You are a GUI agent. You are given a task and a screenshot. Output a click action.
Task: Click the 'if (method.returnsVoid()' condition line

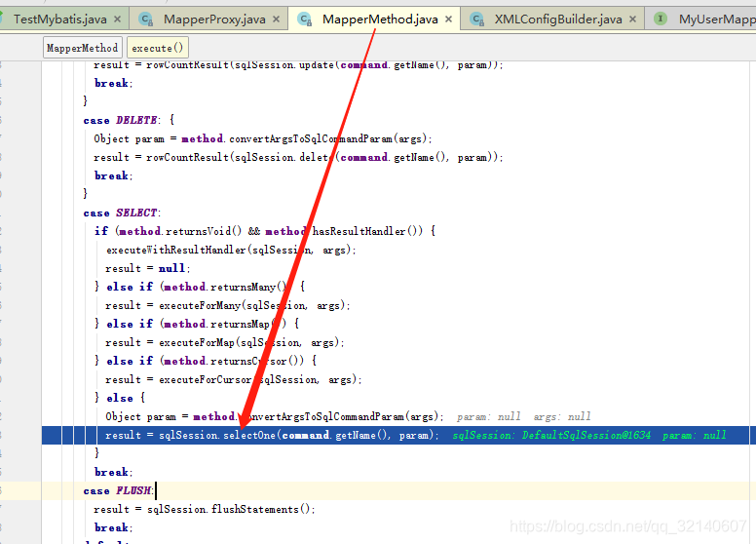click(x=265, y=231)
